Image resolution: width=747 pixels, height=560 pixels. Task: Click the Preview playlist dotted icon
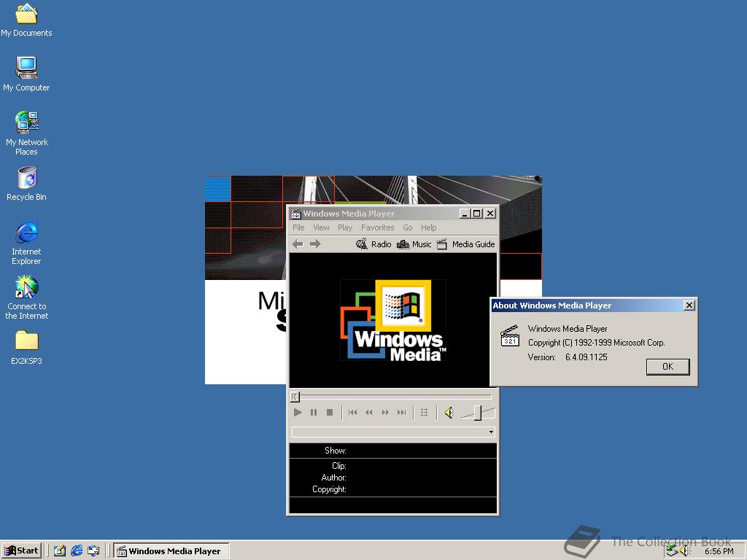pyautogui.click(x=424, y=413)
